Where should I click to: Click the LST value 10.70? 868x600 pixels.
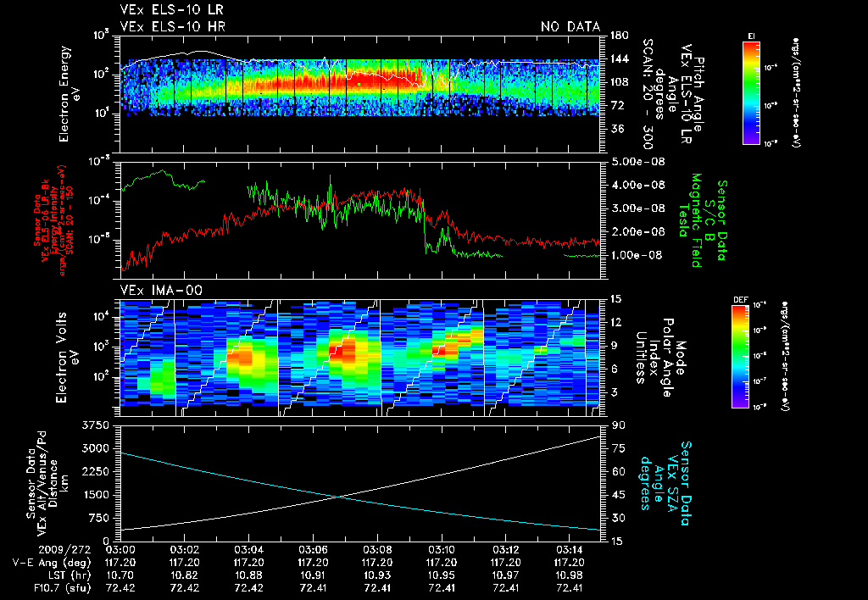[x=120, y=575]
